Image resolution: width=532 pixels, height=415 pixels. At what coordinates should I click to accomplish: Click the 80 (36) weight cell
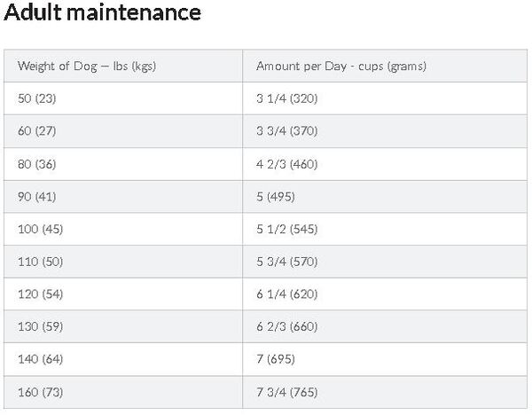pos(123,164)
